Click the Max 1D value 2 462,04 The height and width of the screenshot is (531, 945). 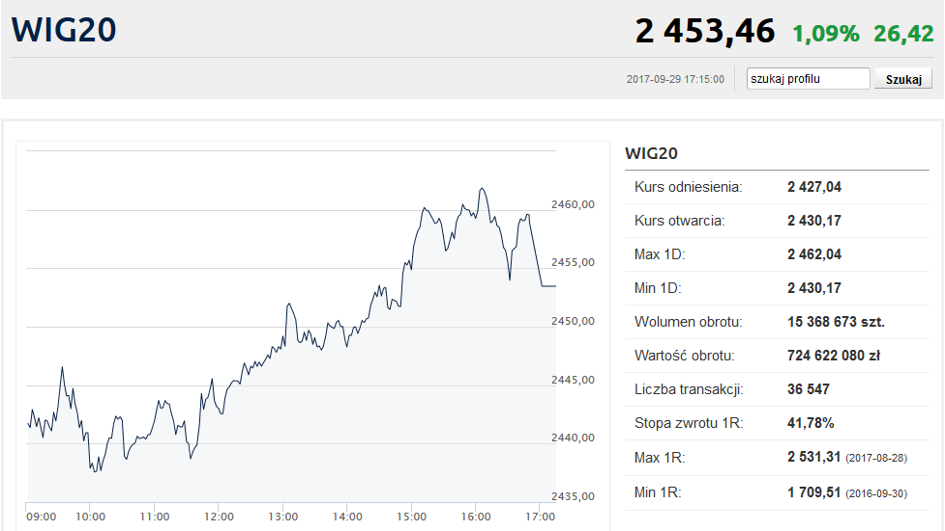click(814, 254)
